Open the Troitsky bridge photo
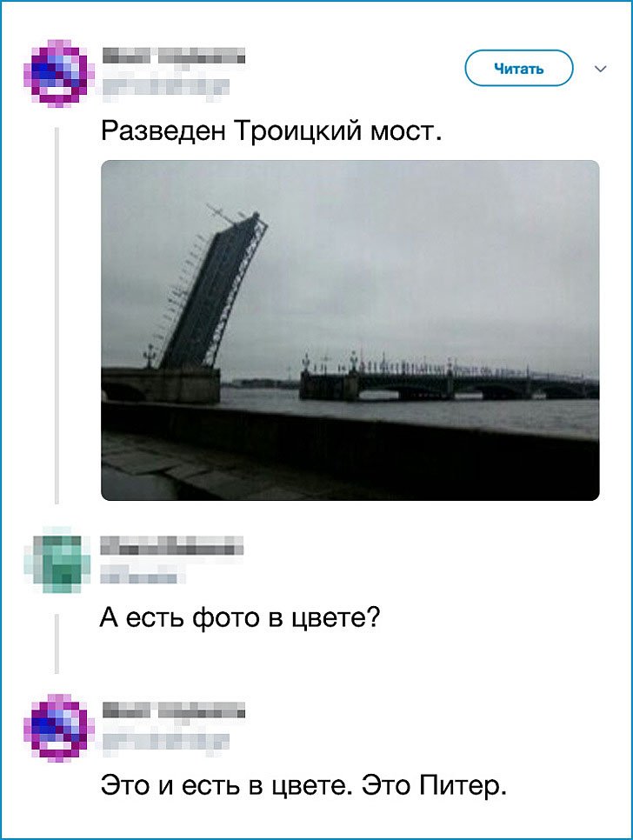 pyautogui.click(x=350, y=330)
